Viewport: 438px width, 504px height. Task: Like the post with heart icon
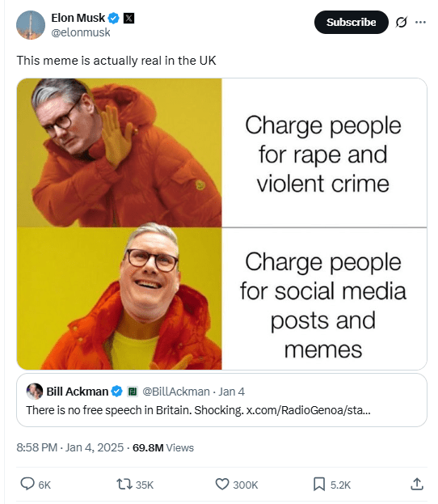tap(222, 484)
